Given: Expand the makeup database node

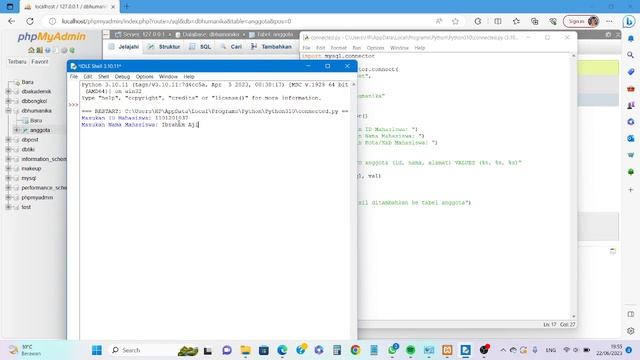Looking at the screenshot, I should pos(8,168).
